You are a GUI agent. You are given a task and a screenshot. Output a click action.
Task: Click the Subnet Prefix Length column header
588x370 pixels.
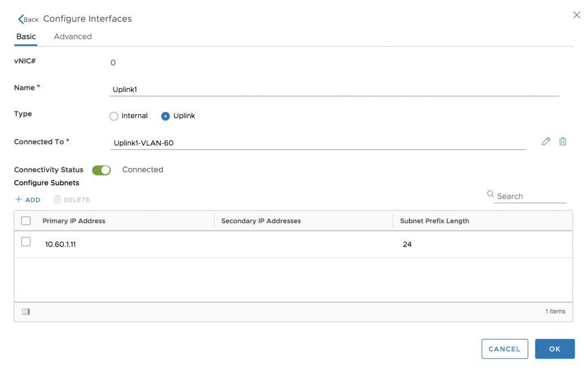coord(434,221)
